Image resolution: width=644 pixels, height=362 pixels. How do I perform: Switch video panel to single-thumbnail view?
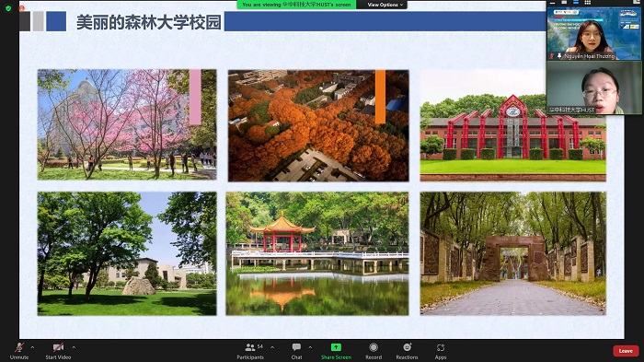(x=564, y=3)
